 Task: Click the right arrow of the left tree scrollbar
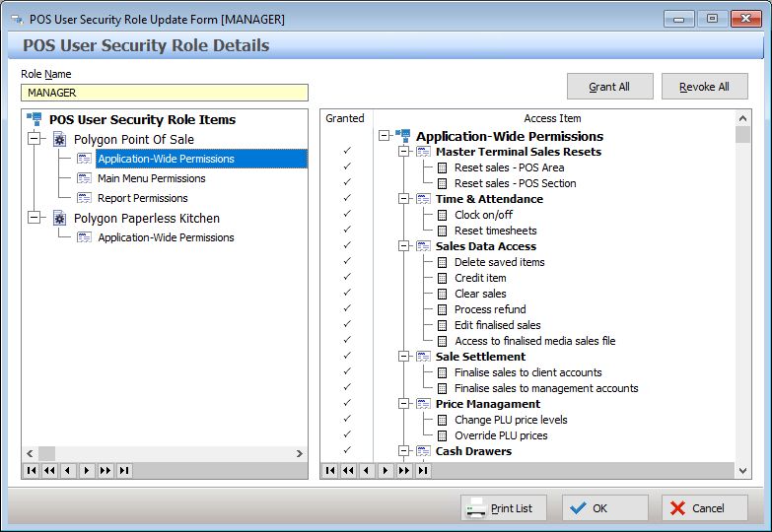(300, 453)
